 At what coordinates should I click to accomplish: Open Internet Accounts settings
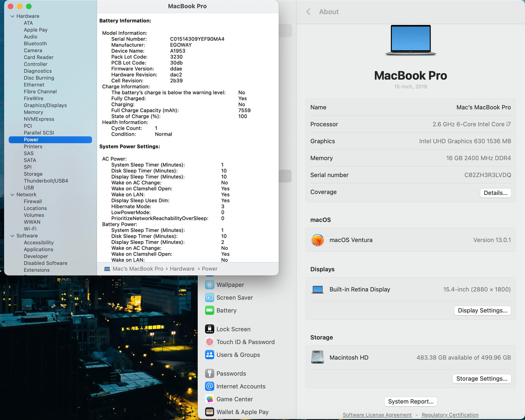tap(241, 386)
